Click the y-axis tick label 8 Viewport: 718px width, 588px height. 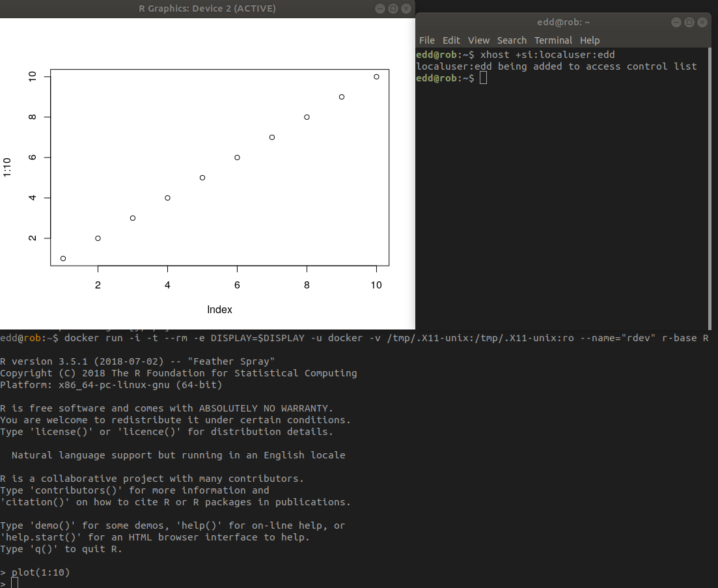click(x=32, y=117)
